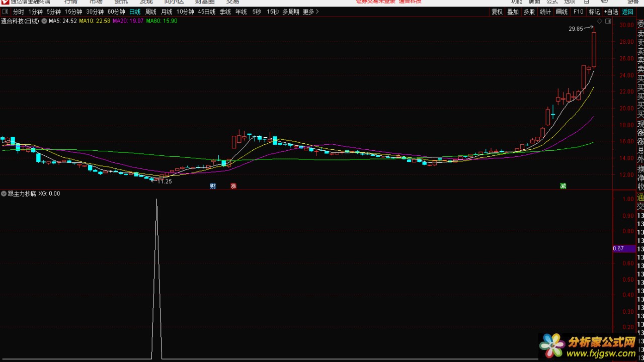Switch to 月线 monthly chart
This screenshot has width=644, height=362.
tap(167, 12)
